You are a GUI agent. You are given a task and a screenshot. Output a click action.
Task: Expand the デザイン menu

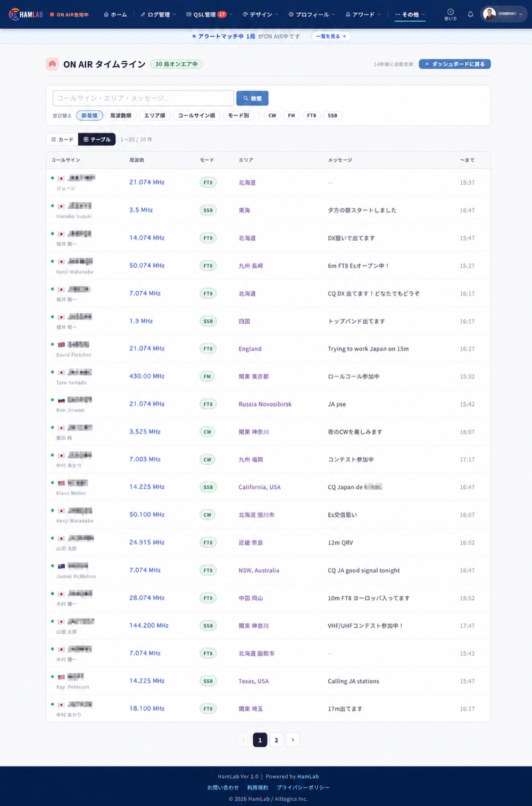260,14
